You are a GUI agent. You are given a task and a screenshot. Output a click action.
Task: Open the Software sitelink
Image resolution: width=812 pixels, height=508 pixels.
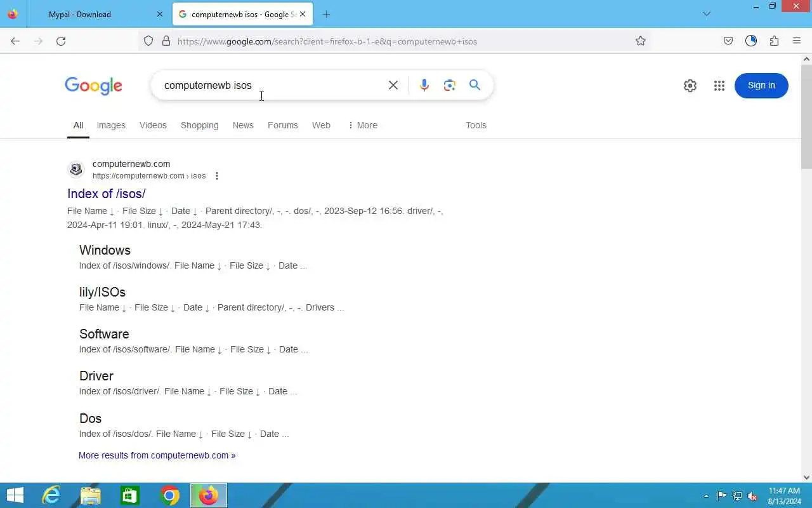(x=104, y=334)
